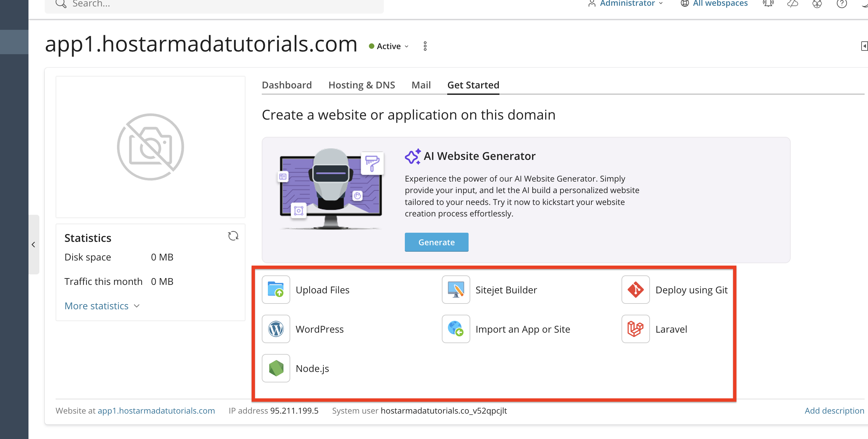
Task: Click Add description link
Action: click(x=834, y=411)
